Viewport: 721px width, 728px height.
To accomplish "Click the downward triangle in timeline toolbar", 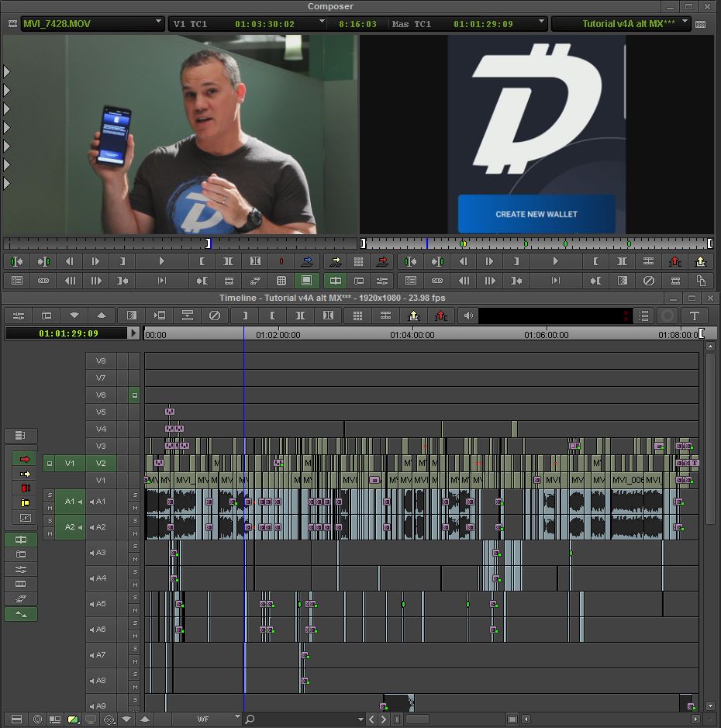I will (x=74, y=316).
